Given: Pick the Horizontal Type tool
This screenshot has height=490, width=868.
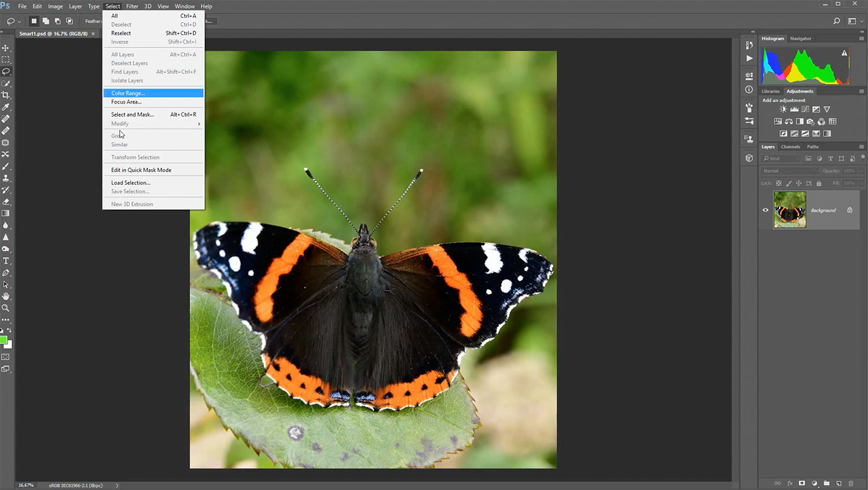Looking at the screenshot, I should pos(6,261).
